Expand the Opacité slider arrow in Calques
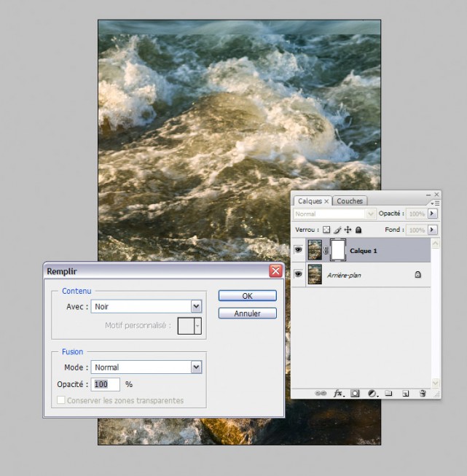 [433, 214]
